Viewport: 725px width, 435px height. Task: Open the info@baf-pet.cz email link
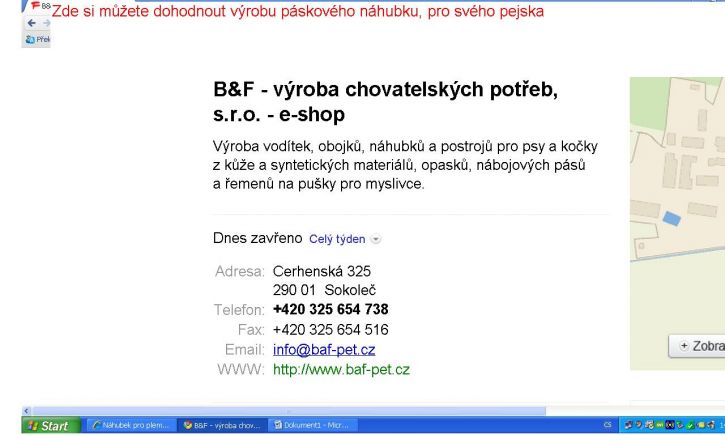pos(324,349)
